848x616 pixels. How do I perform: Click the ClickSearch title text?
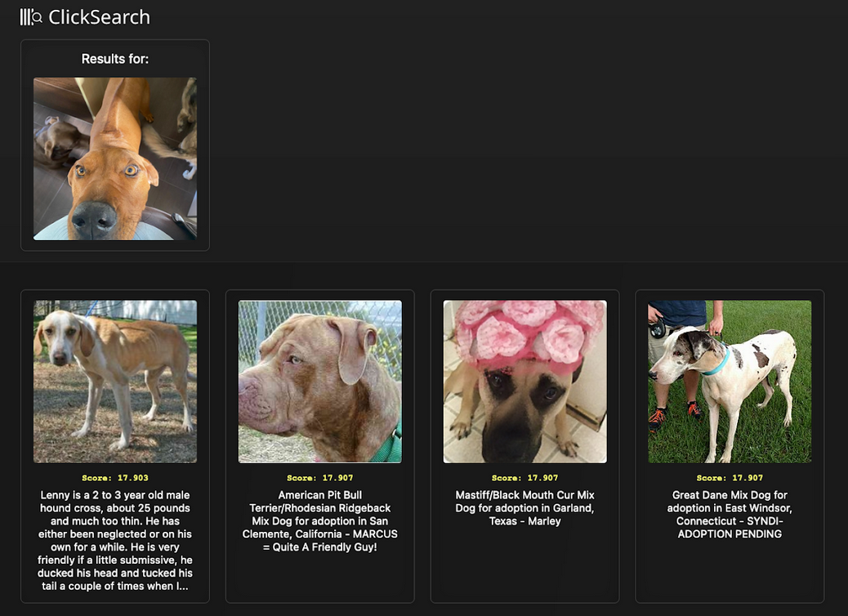(x=99, y=17)
